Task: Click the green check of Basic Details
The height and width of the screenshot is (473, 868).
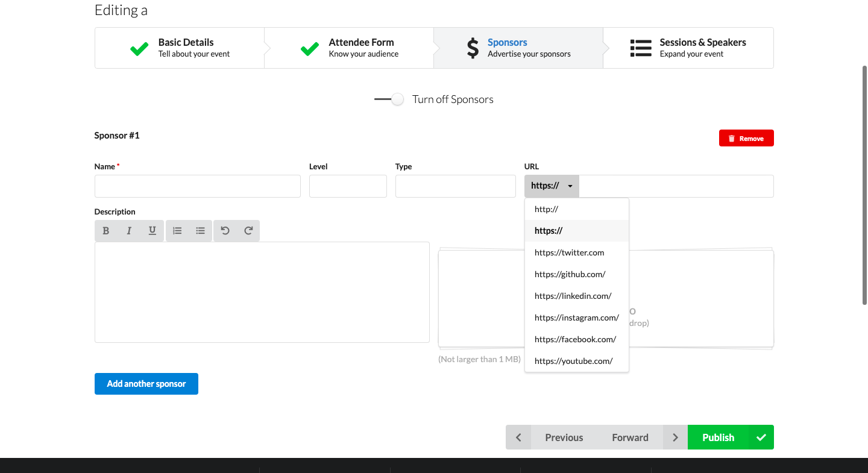Action: (x=139, y=49)
